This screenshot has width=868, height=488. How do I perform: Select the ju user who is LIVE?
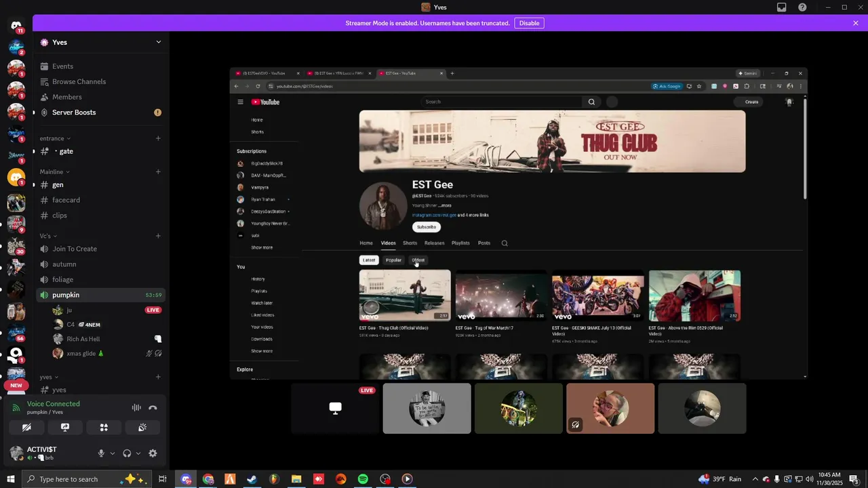click(x=108, y=310)
